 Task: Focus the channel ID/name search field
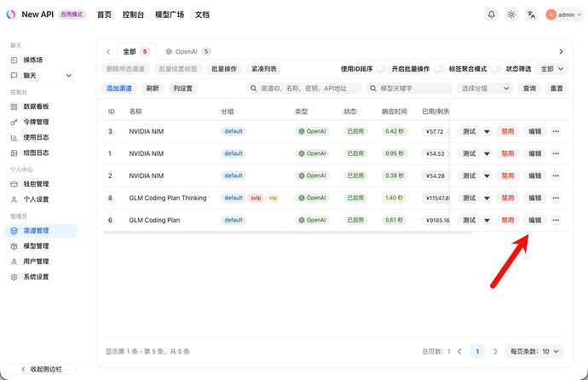303,89
